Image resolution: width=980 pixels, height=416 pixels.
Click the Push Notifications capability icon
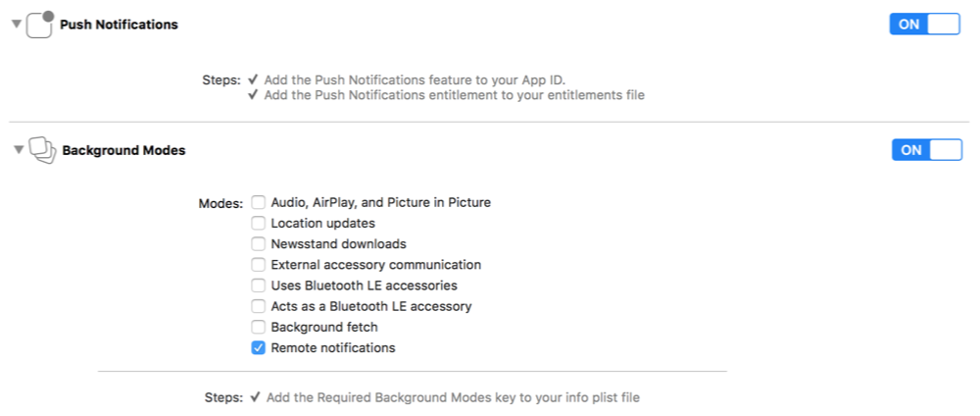pos(40,25)
